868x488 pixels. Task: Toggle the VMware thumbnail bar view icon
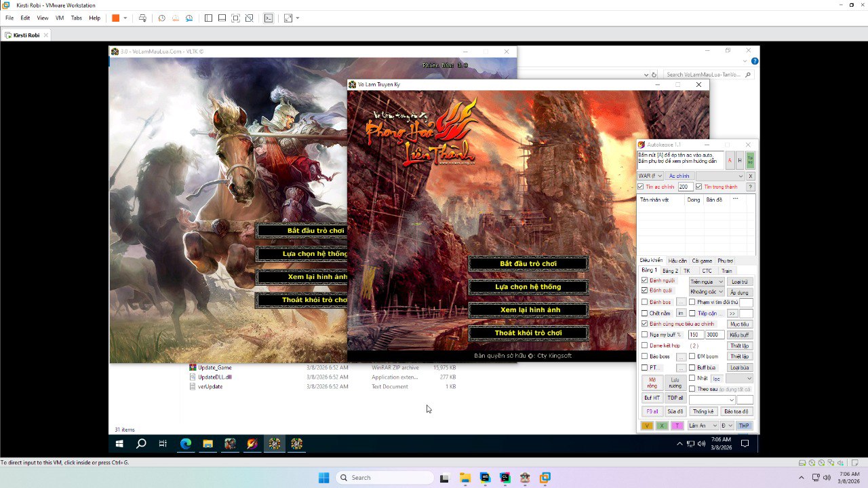coord(222,18)
